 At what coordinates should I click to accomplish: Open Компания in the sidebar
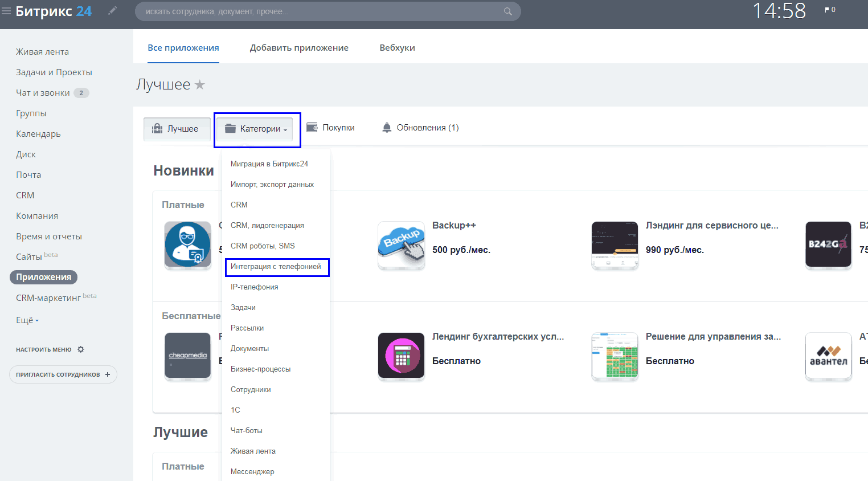point(37,215)
